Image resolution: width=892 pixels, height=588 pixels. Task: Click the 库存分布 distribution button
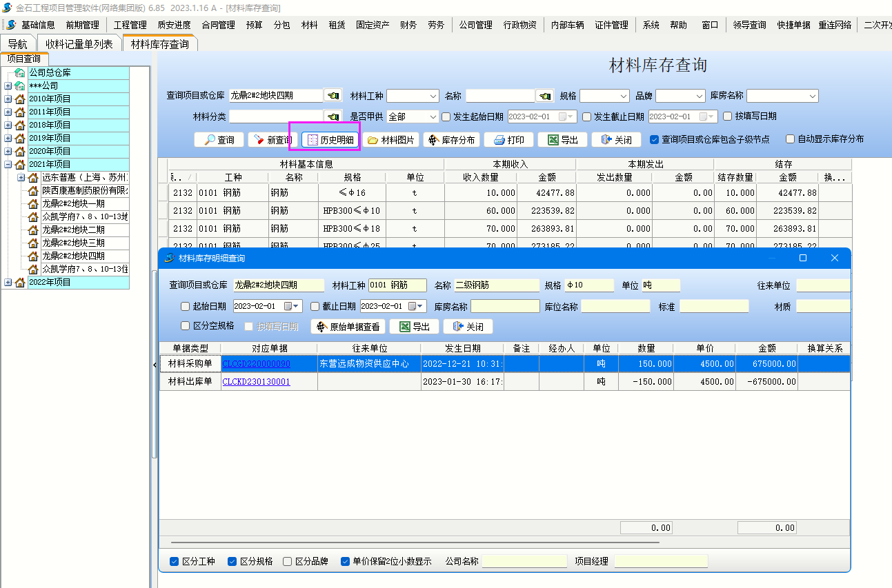pyautogui.click(x=451, y=140)
